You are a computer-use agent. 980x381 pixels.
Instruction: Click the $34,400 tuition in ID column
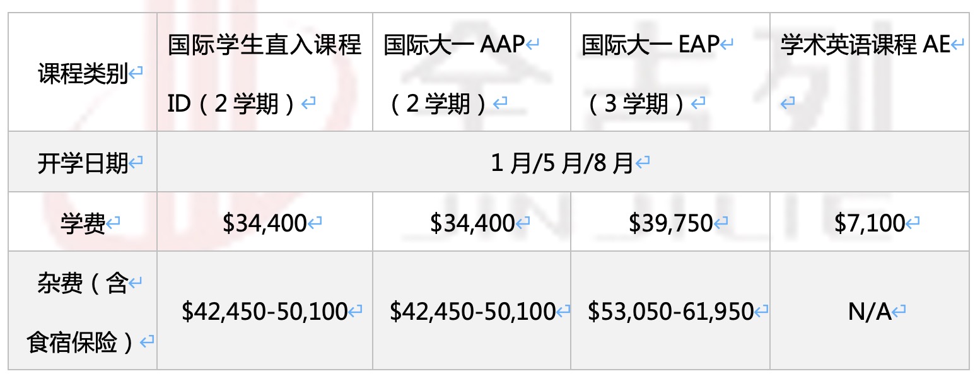[264, 223]
